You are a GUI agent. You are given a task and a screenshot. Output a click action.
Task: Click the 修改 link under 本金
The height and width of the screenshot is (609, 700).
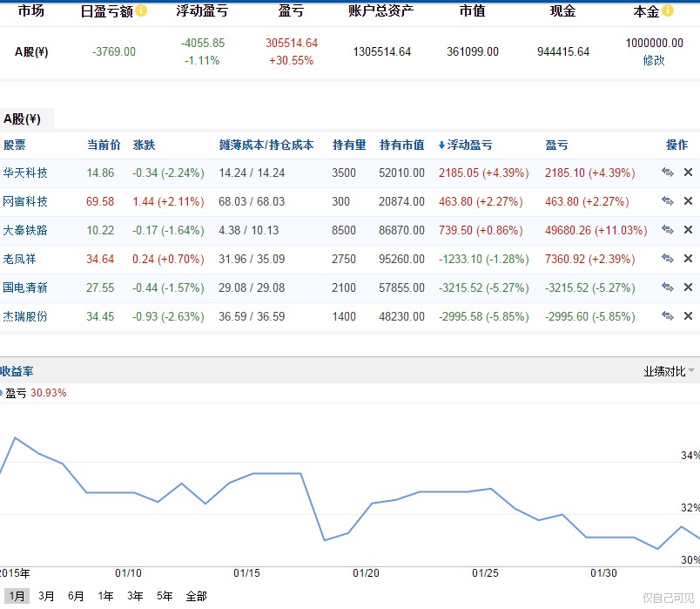pyautogui.click(x=654, y=60)
